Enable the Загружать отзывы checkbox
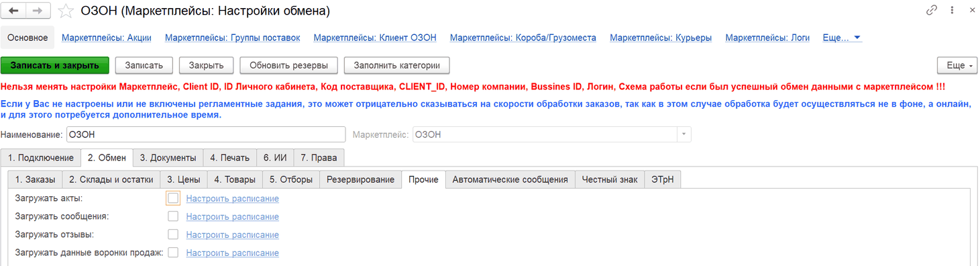The height and width of the screenshot is (266, 980). (x=173, y=234)
